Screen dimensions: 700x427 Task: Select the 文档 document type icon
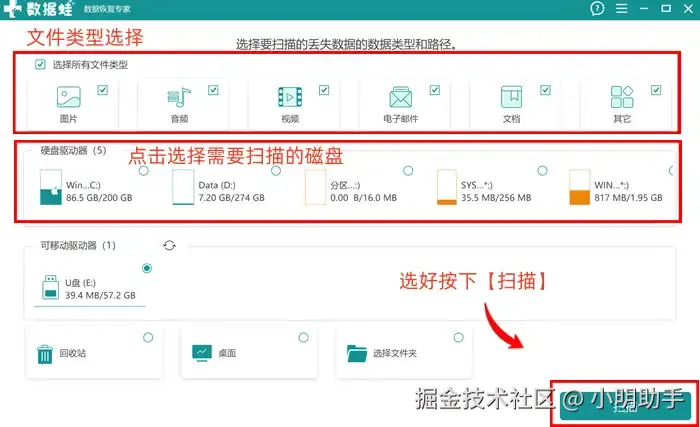click(511, 97)
